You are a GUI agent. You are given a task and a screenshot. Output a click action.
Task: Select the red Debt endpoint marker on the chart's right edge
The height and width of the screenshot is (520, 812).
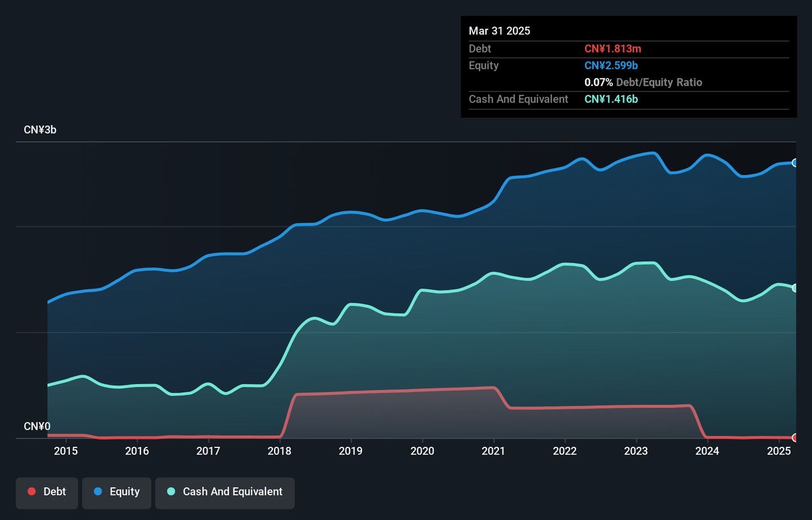795,438
